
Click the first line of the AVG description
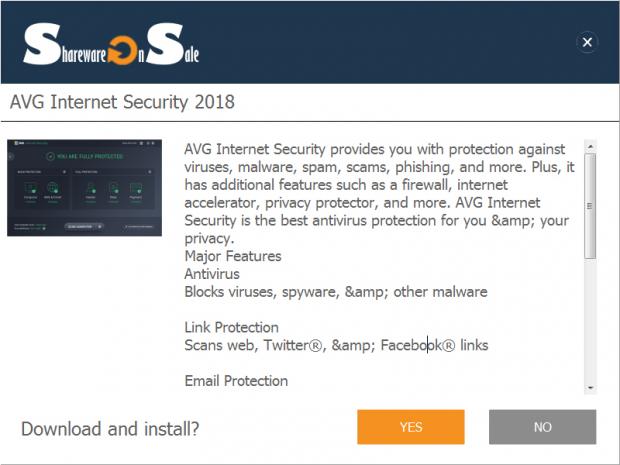(375, 149)
